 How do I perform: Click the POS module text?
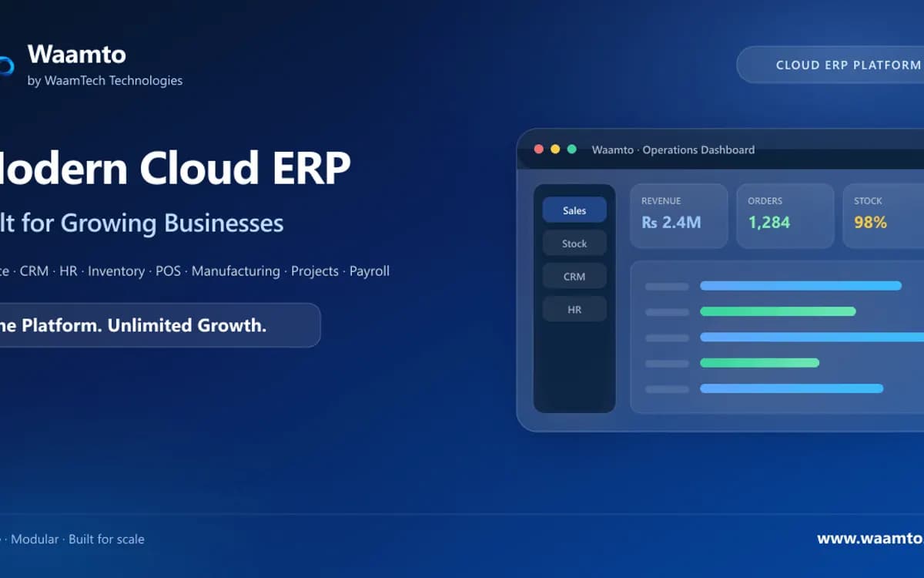(x=168, y=271)
